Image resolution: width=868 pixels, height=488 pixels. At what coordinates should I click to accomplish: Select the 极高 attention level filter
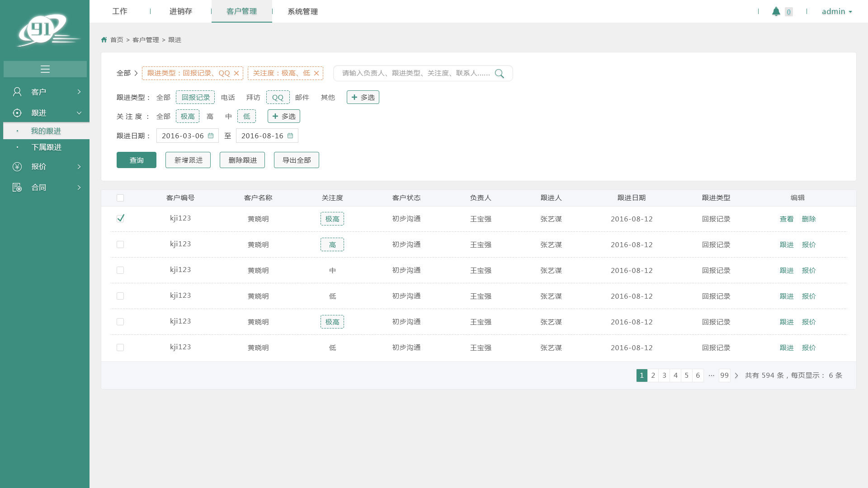click(x=188, y=116)
